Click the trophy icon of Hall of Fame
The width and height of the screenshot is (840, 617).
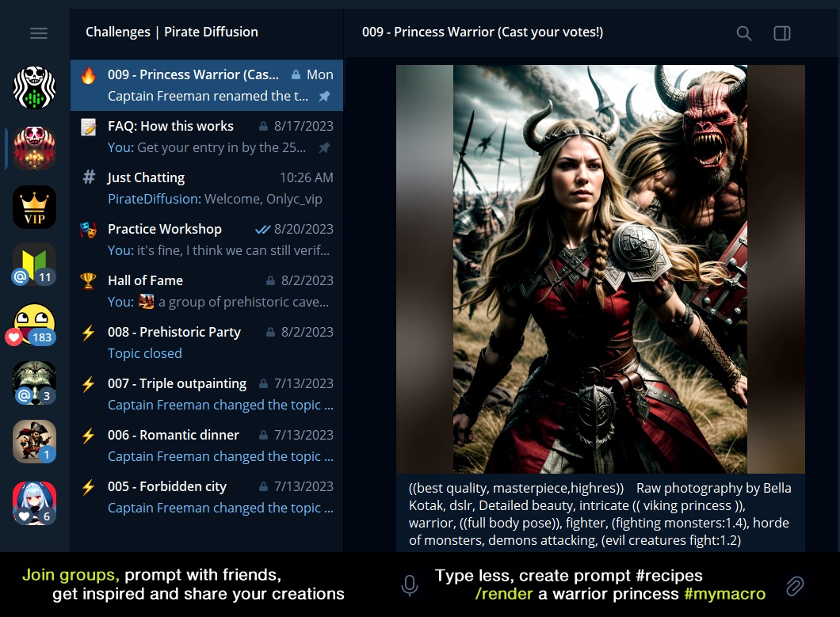click(x=89, y=280)
